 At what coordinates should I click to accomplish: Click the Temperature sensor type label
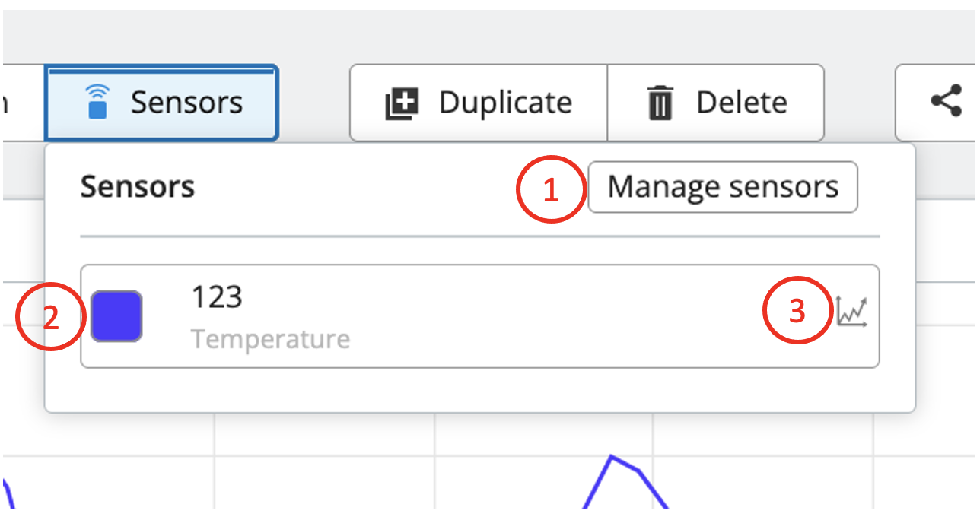click(x=270, y=339)
